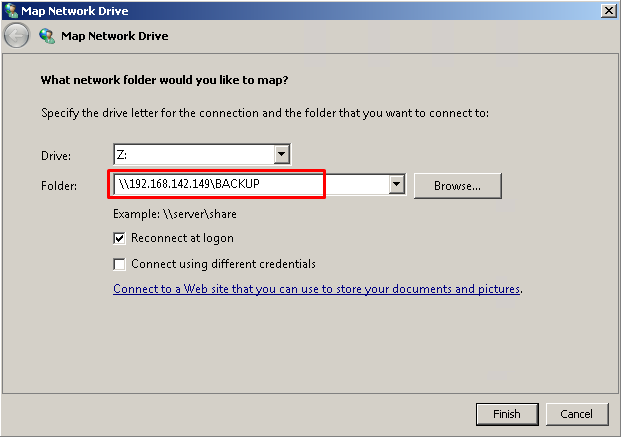Viewport: 621px width, 437px height.
Task: Click the Folder: field label
Action: [x=59, y=185]
